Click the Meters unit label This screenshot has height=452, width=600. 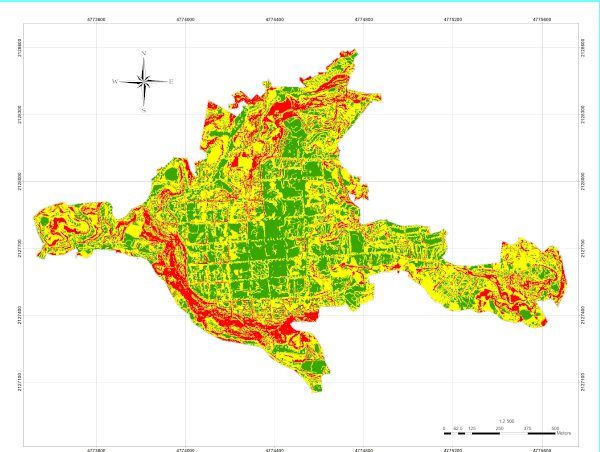tap(564, 433)
